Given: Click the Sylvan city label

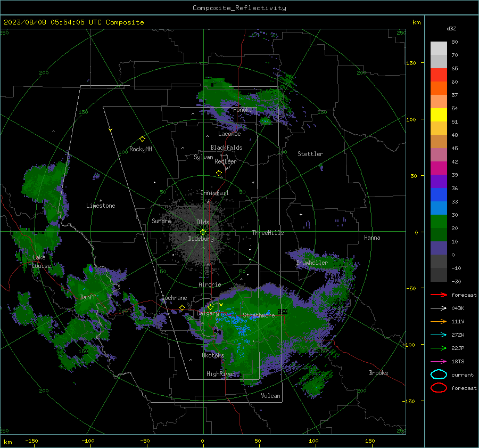Looking at the screenshot, I should point(203,157).
